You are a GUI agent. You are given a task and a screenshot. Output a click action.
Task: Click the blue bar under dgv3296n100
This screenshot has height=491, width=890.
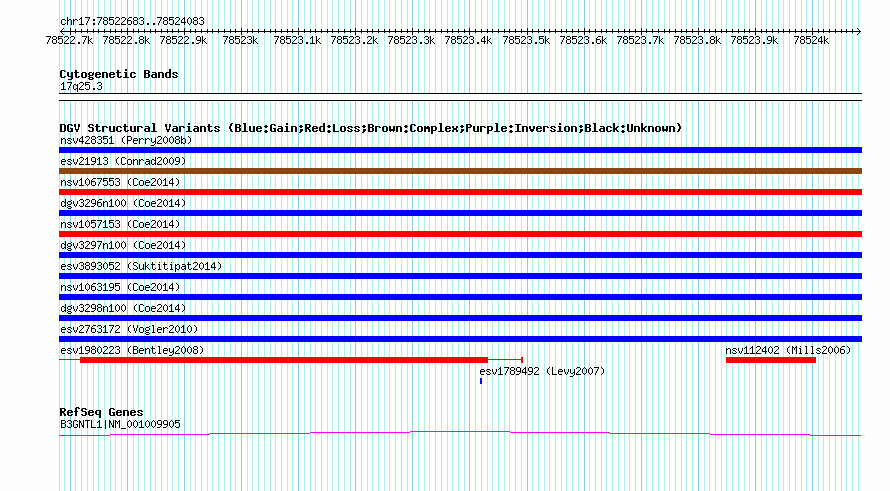pyautogui.click(x=460, y=213)
